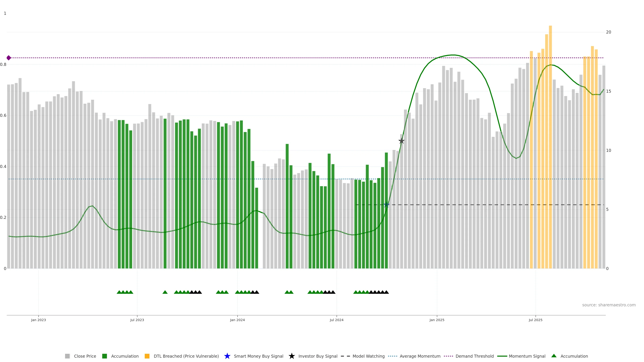This screenshot has width=644, height=362.
Task: Hide the Momentum Signal series
Action: (x=527, y=356)
